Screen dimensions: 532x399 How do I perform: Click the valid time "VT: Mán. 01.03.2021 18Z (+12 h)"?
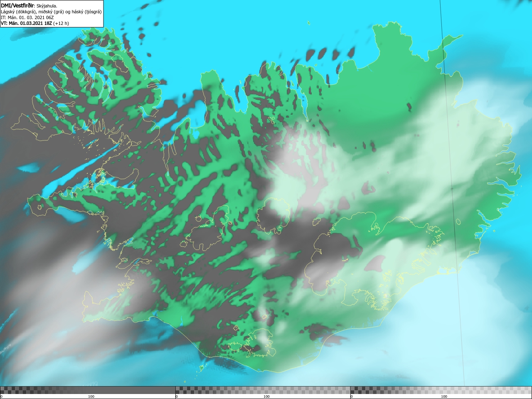[x=35, y=23]
